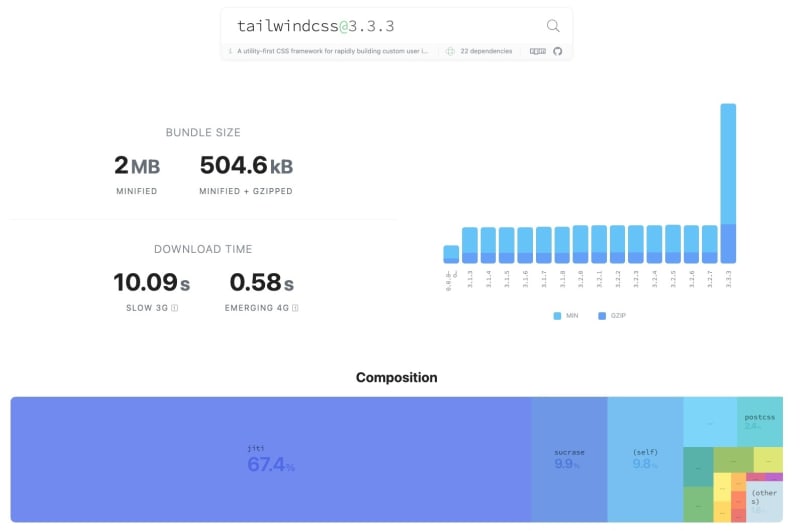
Task: Click the (self) 9.8% composition block
Action: tap(645, 459)
